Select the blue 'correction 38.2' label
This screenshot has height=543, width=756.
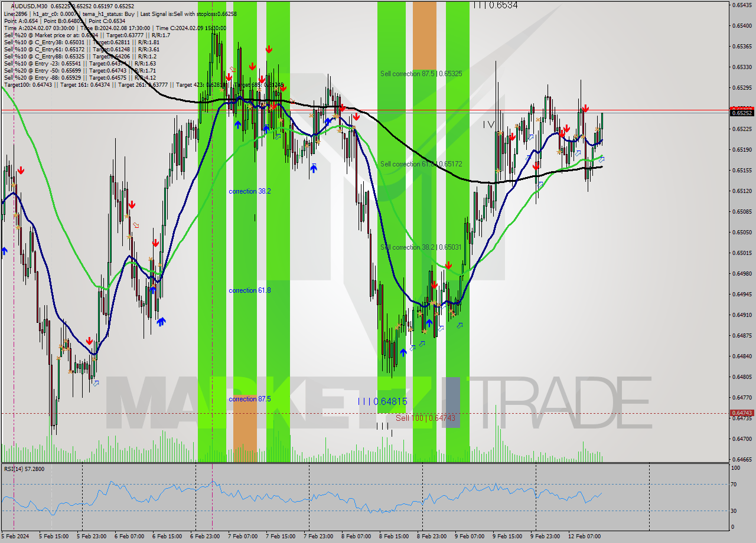pos(250,191)
